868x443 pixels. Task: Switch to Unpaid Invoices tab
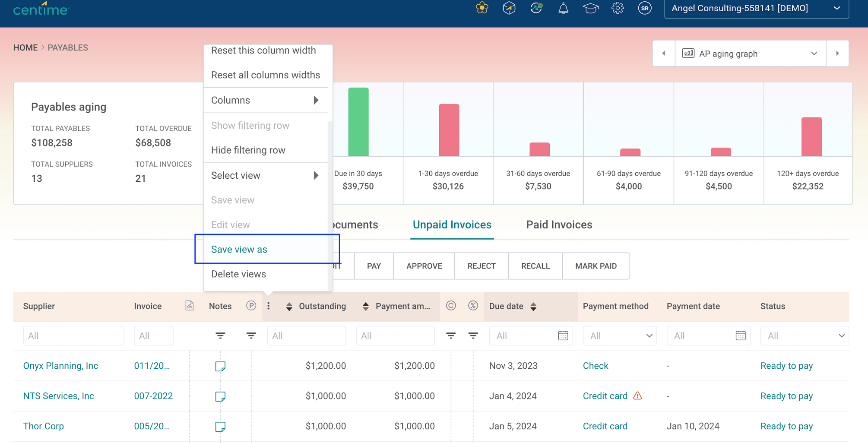pos(452,225)
